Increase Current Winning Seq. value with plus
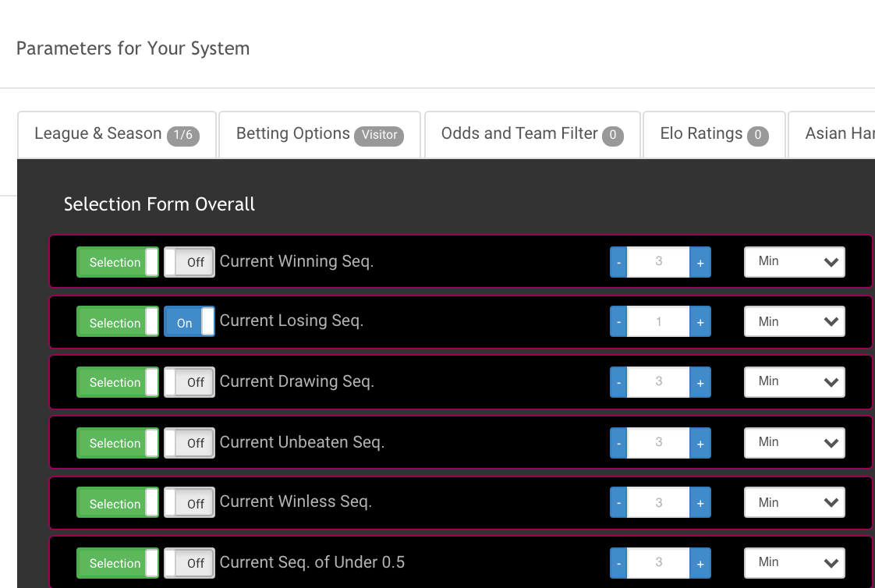This screenshot has height=588, width=875. pos(700,262)
